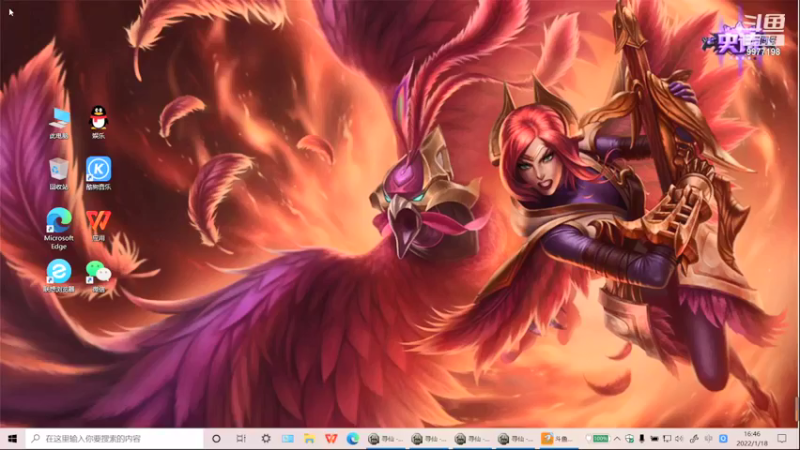This screenshot has width=800, height=450.
Task: Open the QQ penguin desktop icon
Action: pyautogui.click(x=98, y=122)
